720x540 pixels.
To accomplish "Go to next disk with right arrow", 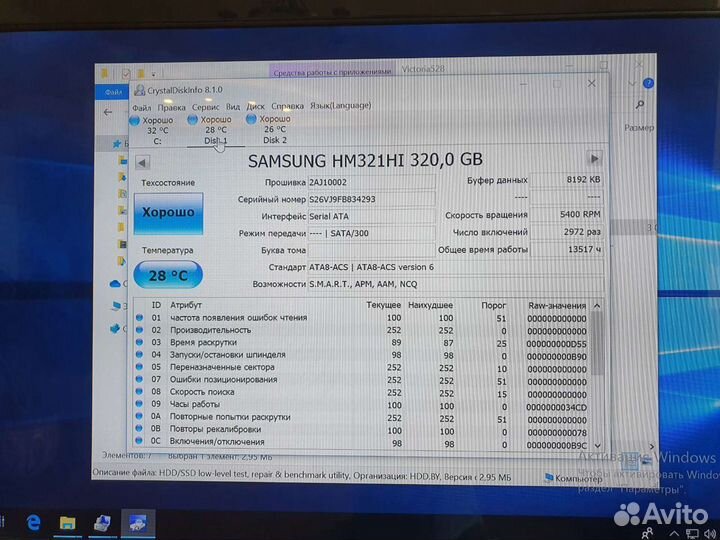I will click(595, 159).
